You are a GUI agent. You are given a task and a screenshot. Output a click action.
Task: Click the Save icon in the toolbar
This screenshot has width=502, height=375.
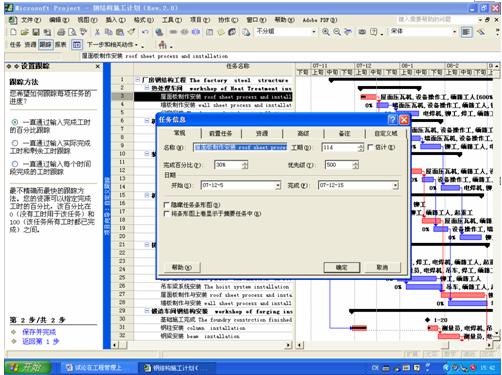pyautogui.click(x=36, y=32)
